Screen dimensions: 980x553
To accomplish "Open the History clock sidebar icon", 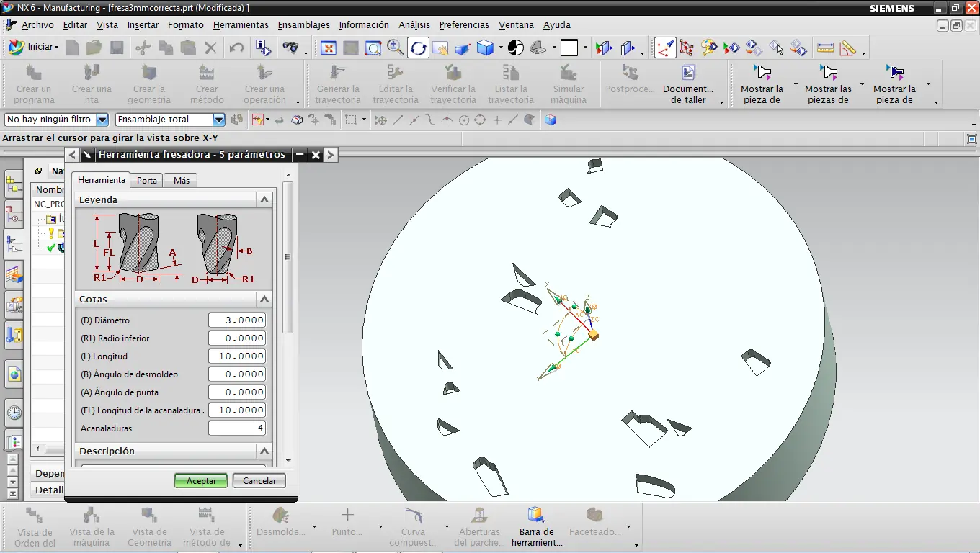I will point(14,413).
